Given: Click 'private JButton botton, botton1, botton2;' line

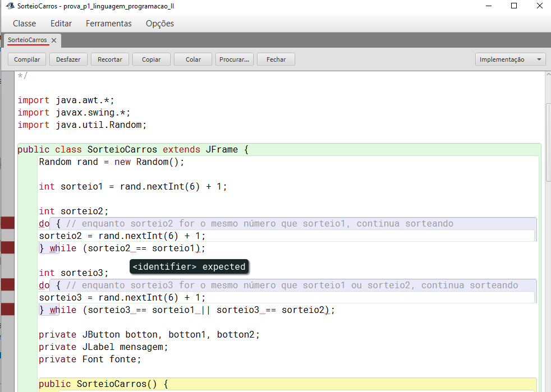Looking at the screenshot, I should [x=149, y=335].
